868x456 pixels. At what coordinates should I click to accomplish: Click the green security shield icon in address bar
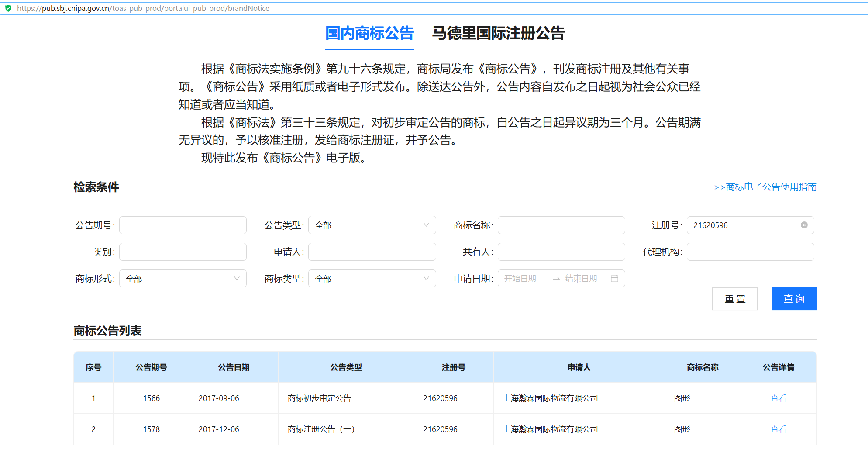(8, 8)
